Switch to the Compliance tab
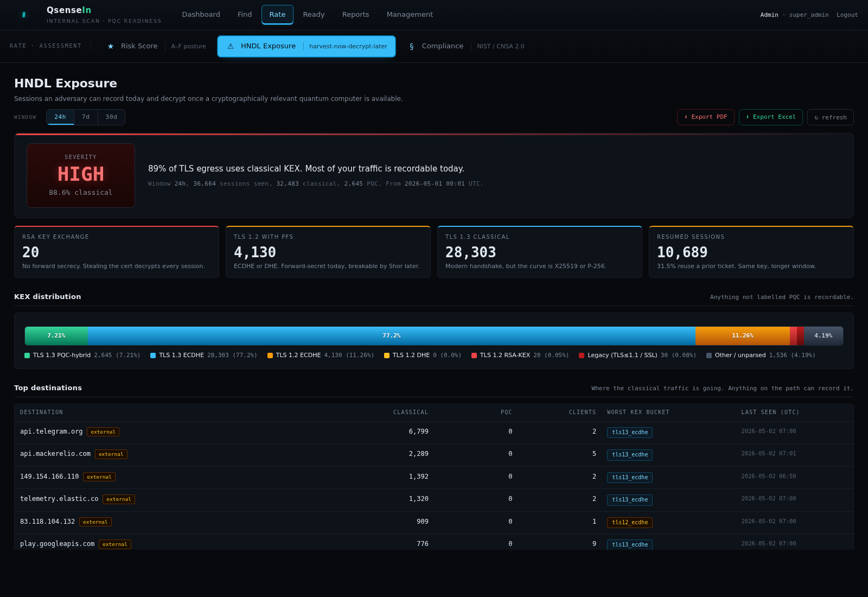868x597 pixels. point(467,46)
